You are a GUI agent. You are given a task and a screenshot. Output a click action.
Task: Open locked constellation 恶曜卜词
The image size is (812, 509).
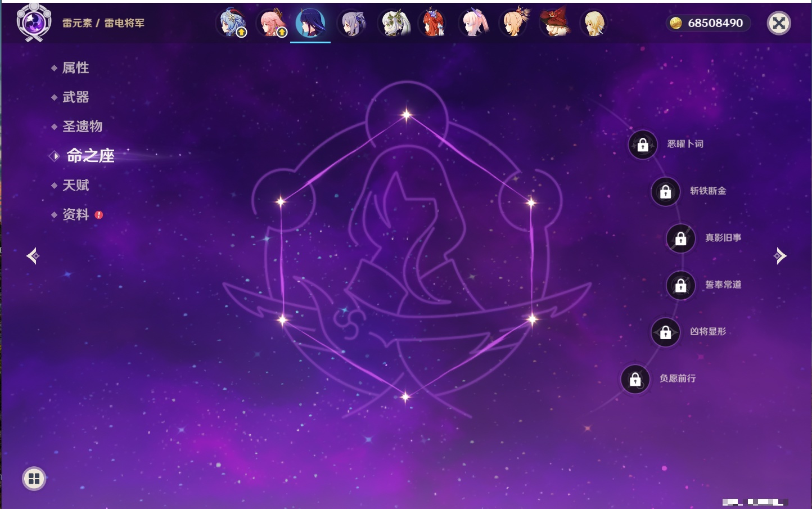point(643,145)
